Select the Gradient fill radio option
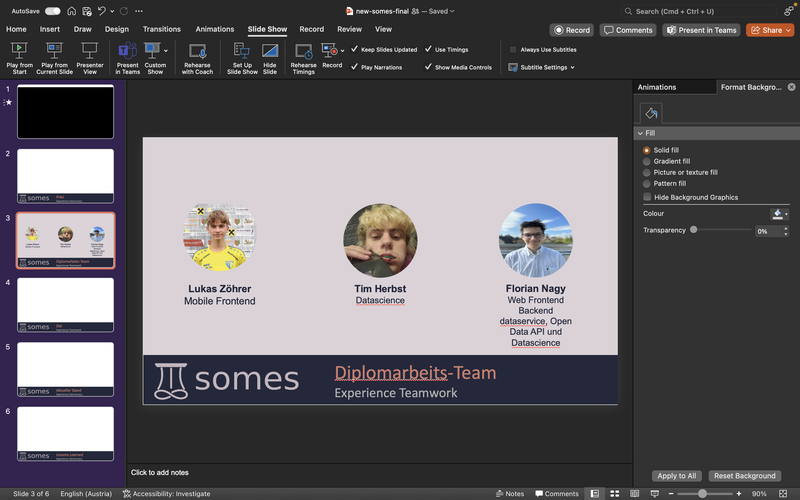Image resolution: width=800 pixels, height=500 pixels. [647, 161]
